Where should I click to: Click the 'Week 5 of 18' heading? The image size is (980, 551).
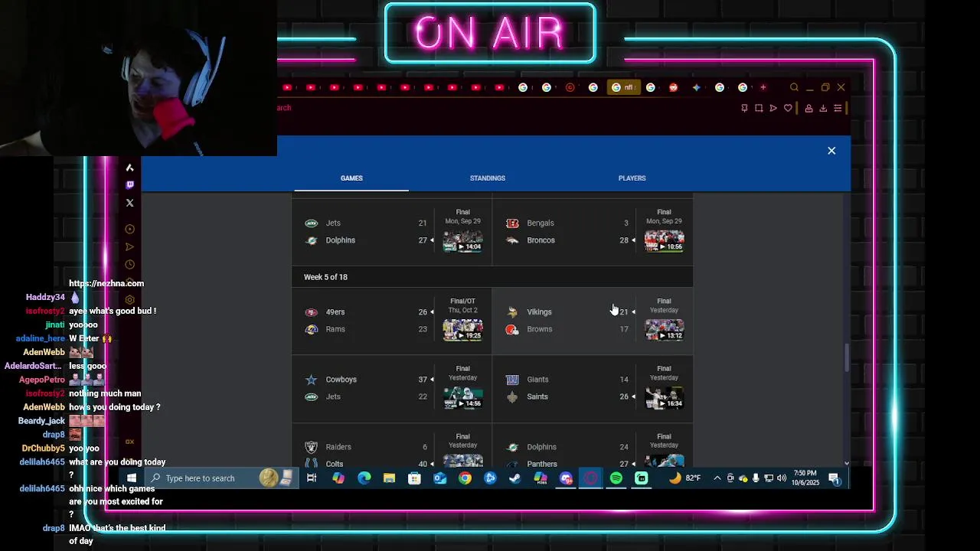point(325,277)
